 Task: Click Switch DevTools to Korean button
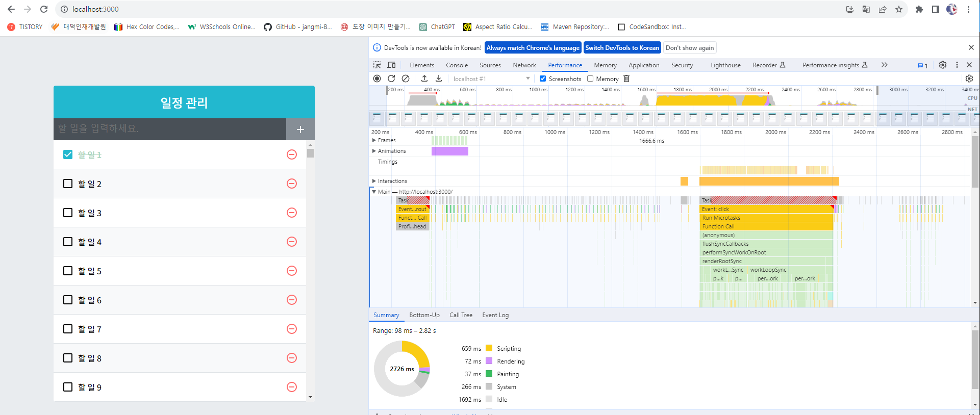(622, 48)
